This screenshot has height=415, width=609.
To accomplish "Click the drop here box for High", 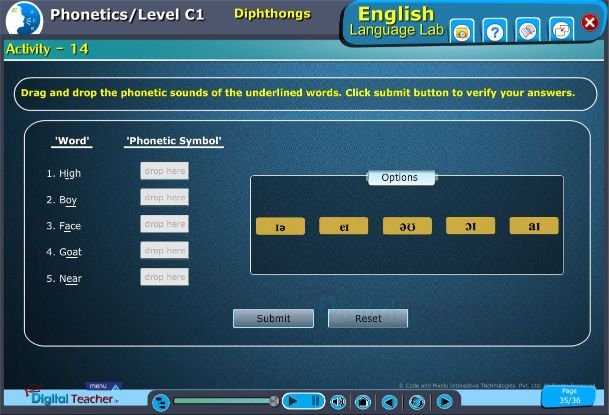I will (x=165, y=171).
